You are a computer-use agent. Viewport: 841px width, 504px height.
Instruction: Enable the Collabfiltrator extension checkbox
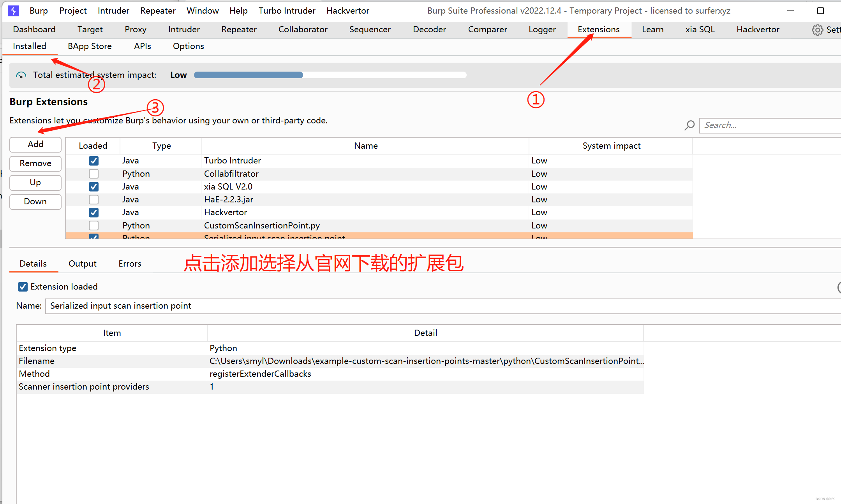click(93, 174)
